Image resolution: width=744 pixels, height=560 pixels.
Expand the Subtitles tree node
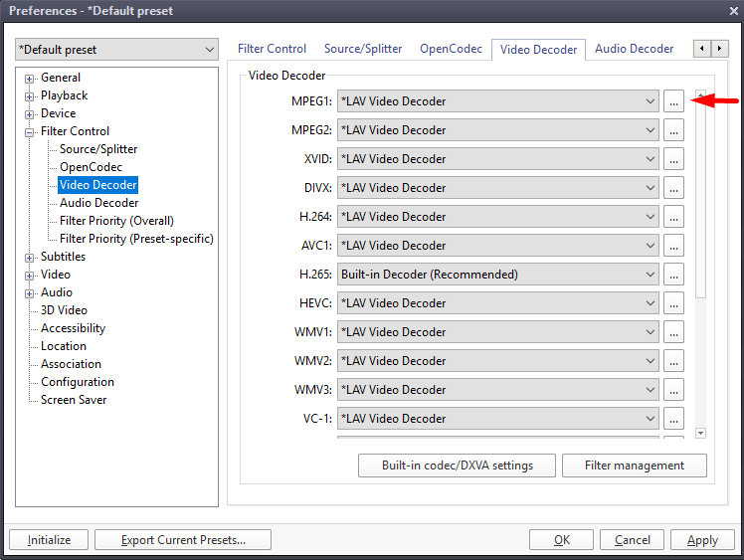(x=30, y=258)
